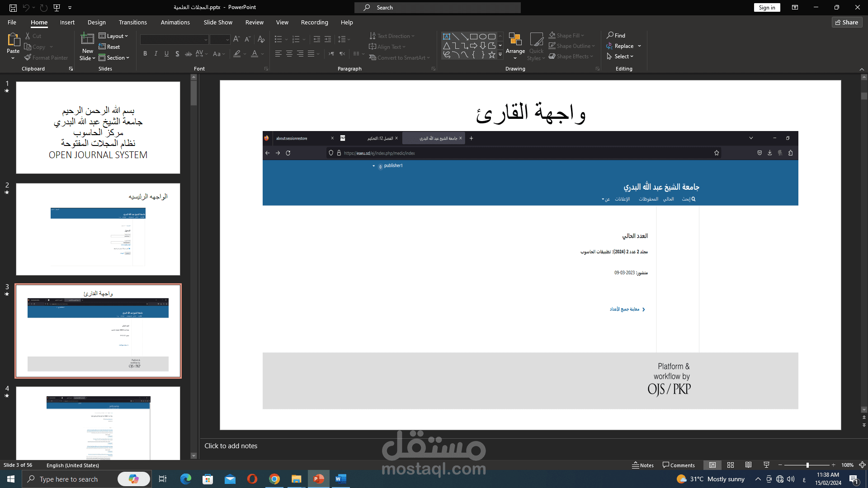Viewport: 868px width, 488px height.
Task: Click Find in Editing group
Action: (616, 35)
